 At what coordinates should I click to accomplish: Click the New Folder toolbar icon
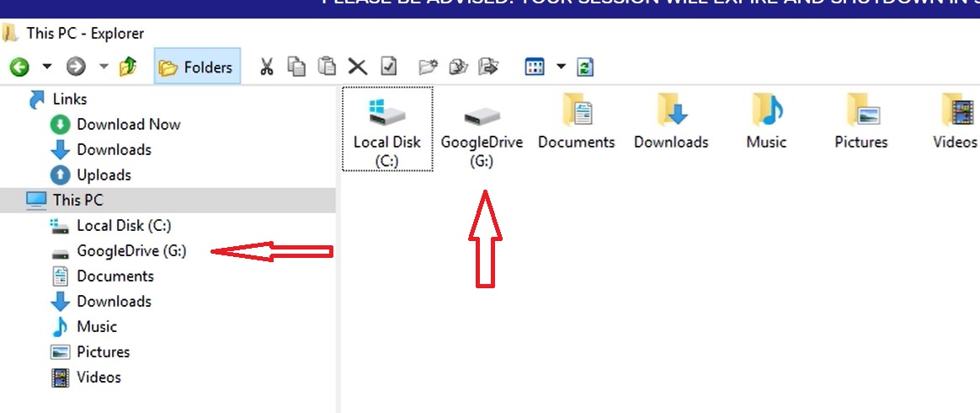(429, 67)
